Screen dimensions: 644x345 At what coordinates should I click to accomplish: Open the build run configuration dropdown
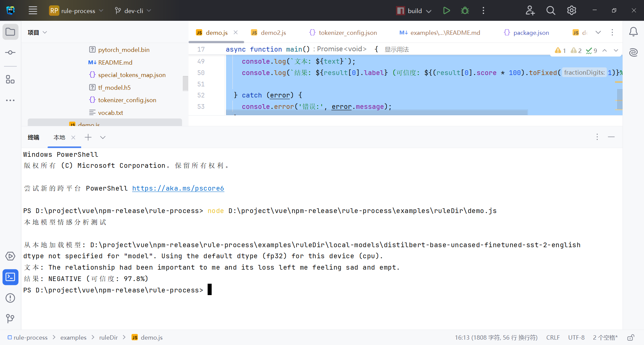tap(414, 11)
